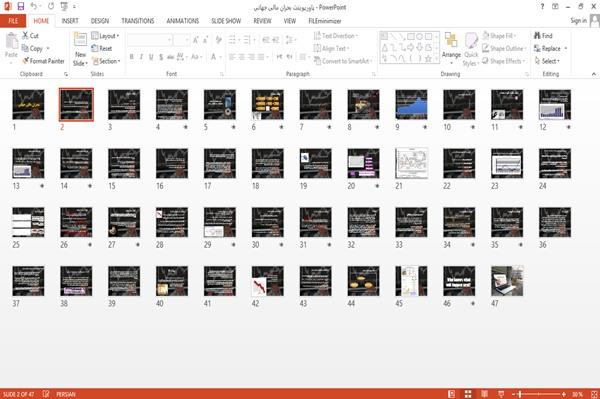Switch to Normal view in status bar
The image size is (600, 399).
[x=452, y=394]
